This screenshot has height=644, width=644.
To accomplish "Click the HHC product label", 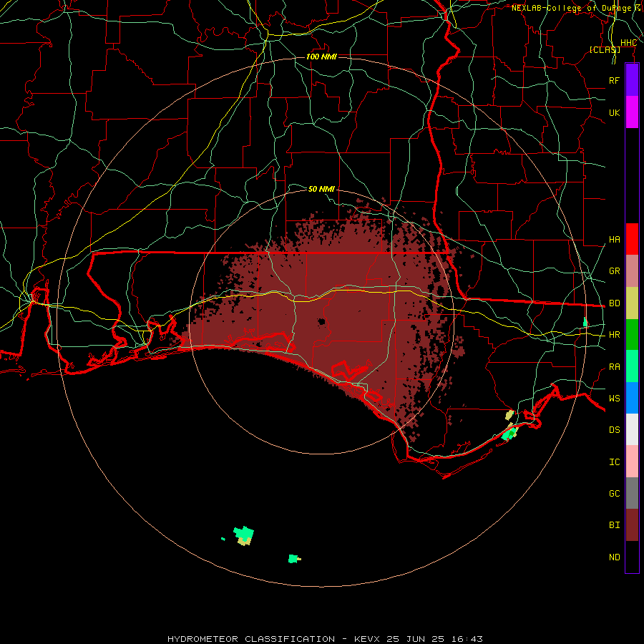I will (x=628, y=43).
